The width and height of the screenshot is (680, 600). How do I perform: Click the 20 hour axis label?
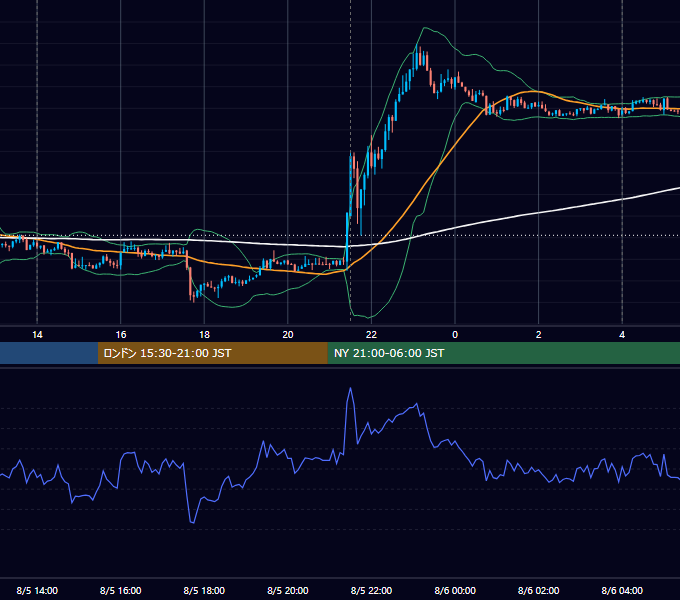pyautogui.click(x=288, y=335)
